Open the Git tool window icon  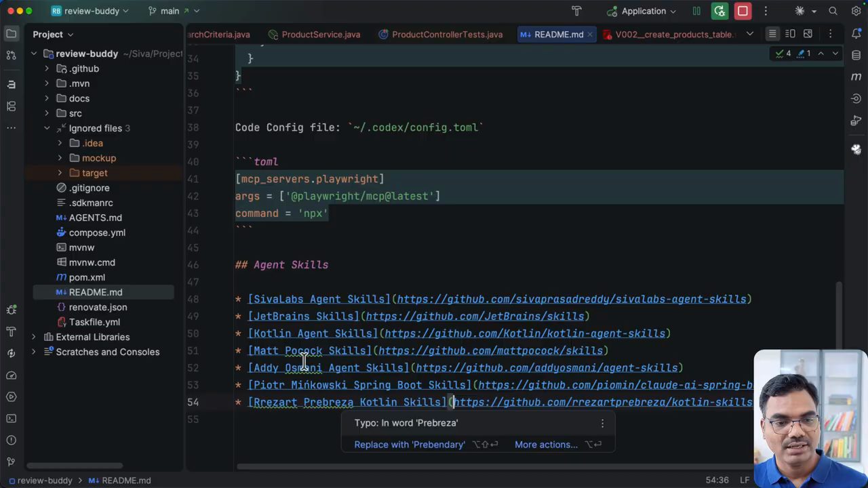pyautogui.click(x=11, y=462)
